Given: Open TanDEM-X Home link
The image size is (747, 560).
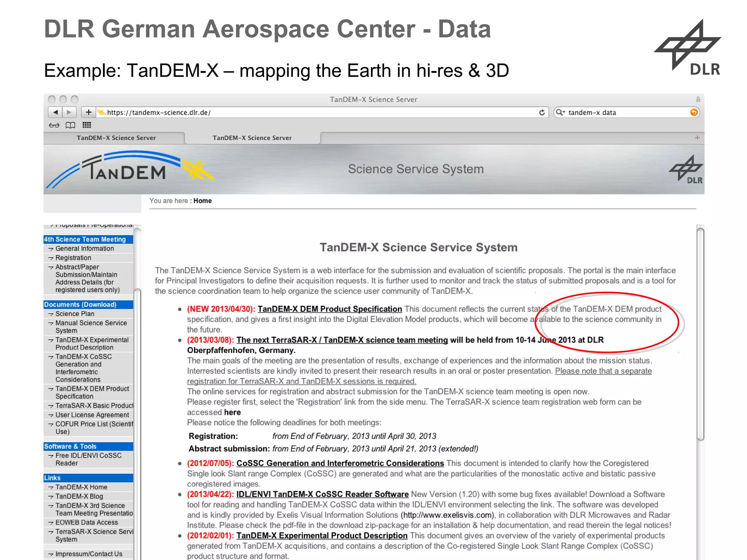Looking at the screenshot, I should coord(81,487).
